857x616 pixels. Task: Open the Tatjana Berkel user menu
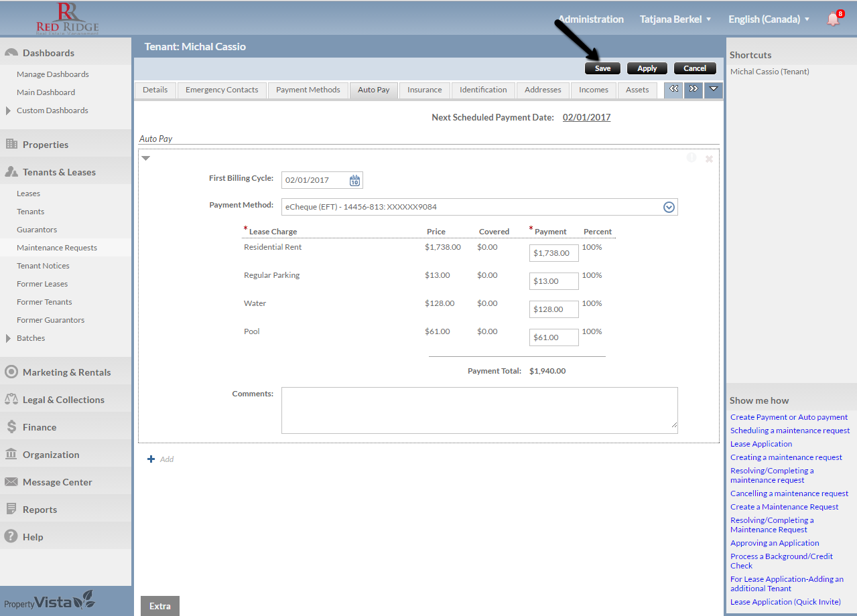675,19
